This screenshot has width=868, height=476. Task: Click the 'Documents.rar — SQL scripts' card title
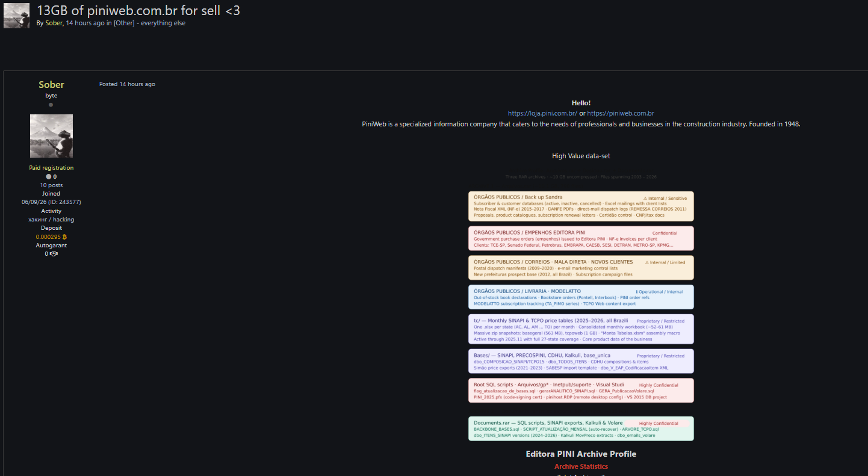548,423
